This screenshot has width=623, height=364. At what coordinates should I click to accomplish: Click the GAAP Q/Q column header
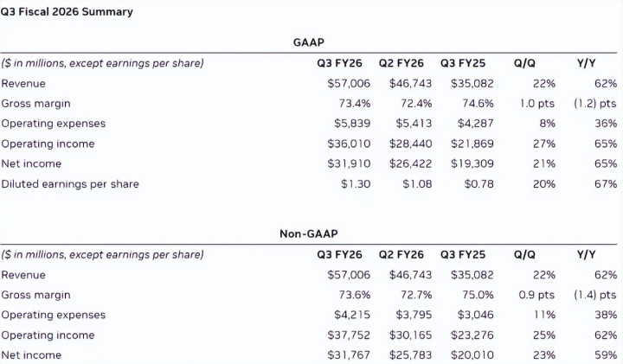tap(524, 62)
